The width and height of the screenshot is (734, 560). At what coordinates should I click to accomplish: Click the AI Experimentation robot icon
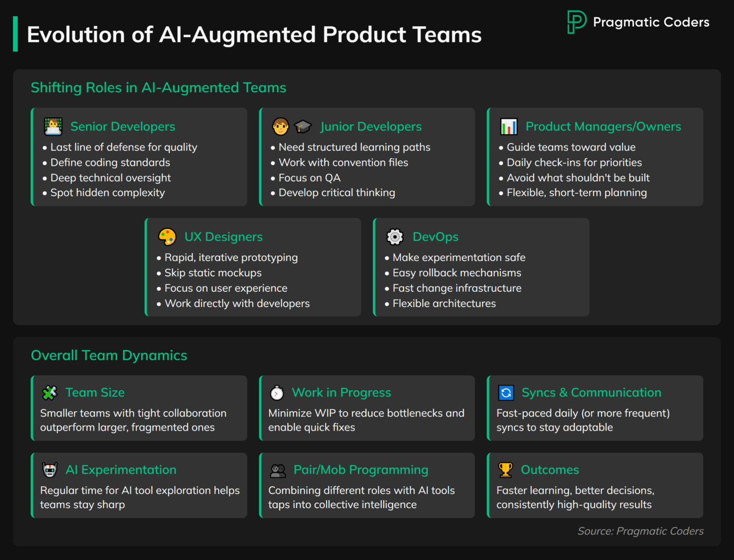point(50,470)
